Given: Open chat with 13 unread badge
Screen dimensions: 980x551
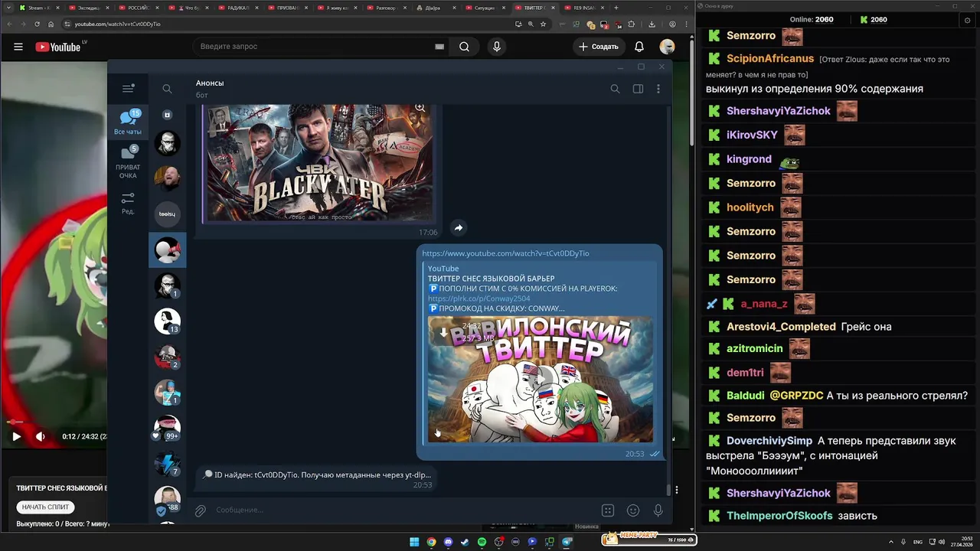Looking at the screenshot, I should 167,321.
